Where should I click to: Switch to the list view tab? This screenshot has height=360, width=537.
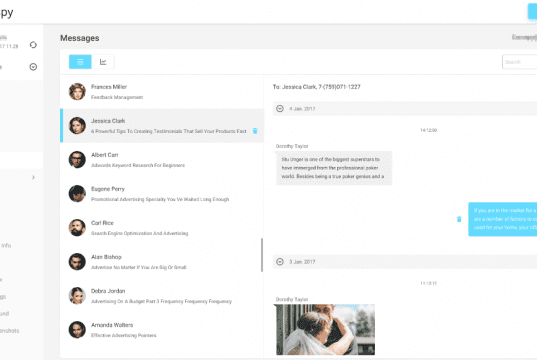pyautogui.click(x=80, y=62)
